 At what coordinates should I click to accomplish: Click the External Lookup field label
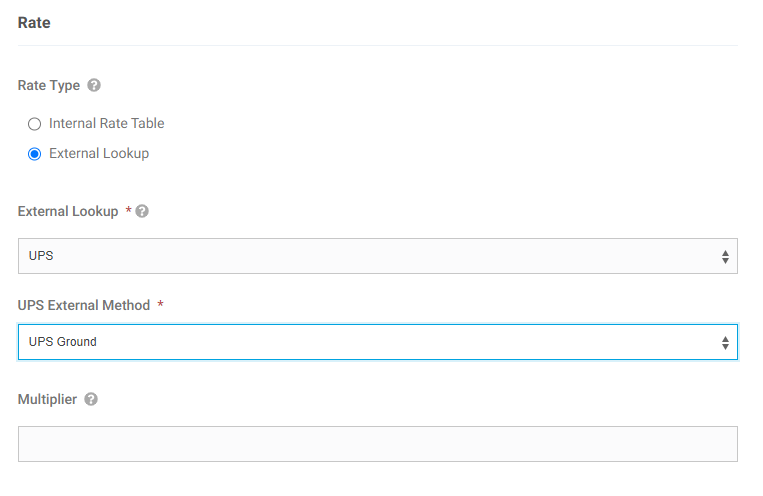click(x=68, y=211)
